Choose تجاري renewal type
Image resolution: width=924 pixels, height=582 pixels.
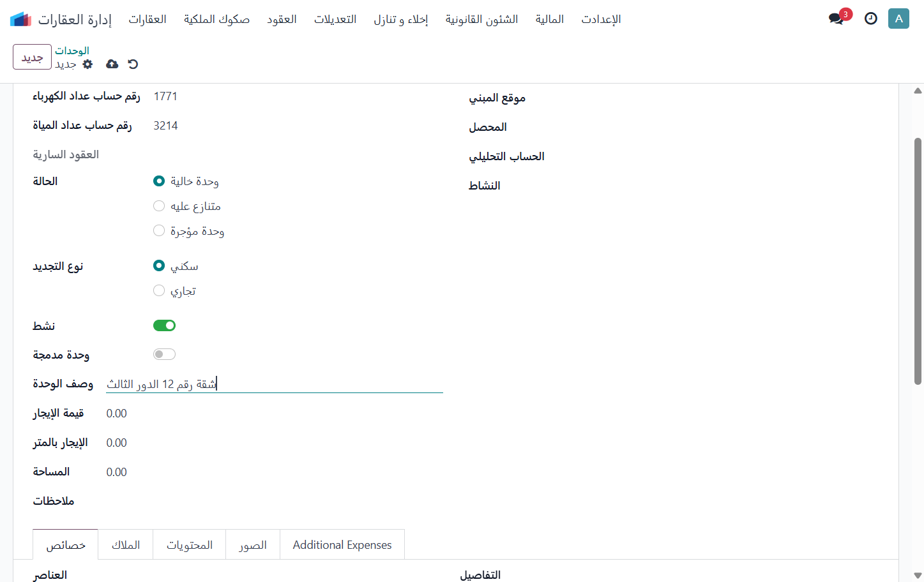coord(159,290)
